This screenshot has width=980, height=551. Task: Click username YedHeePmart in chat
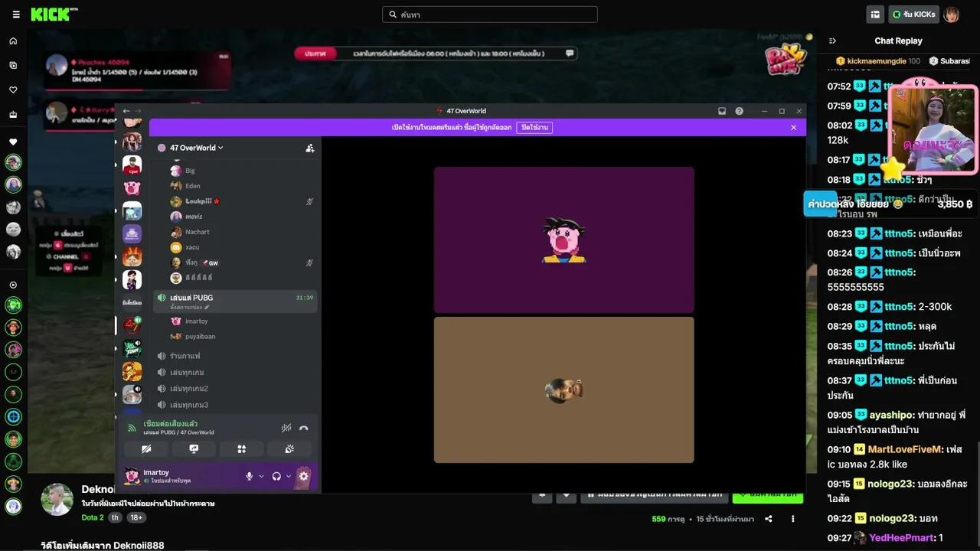tap(902, 538)
